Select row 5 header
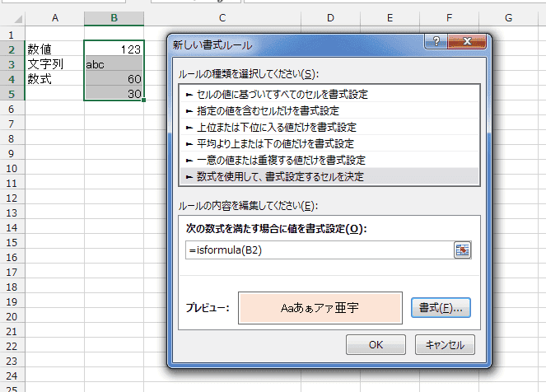Viewport: 546px width, 392px height. [x=12, y=93]
